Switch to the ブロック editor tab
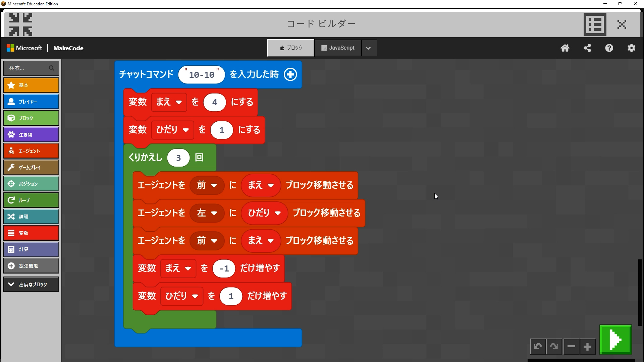Screen dimensions: 644x362 tap(291, 48)
